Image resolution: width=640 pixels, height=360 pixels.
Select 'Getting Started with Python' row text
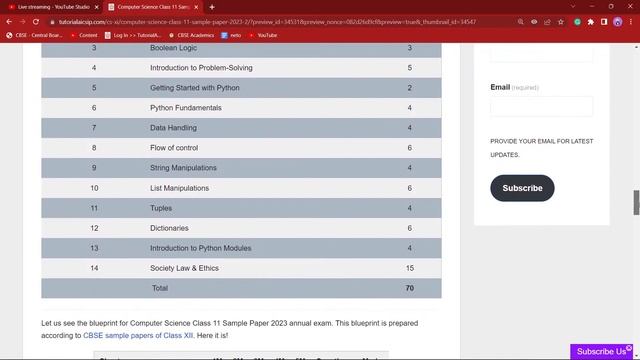(195, 88)
